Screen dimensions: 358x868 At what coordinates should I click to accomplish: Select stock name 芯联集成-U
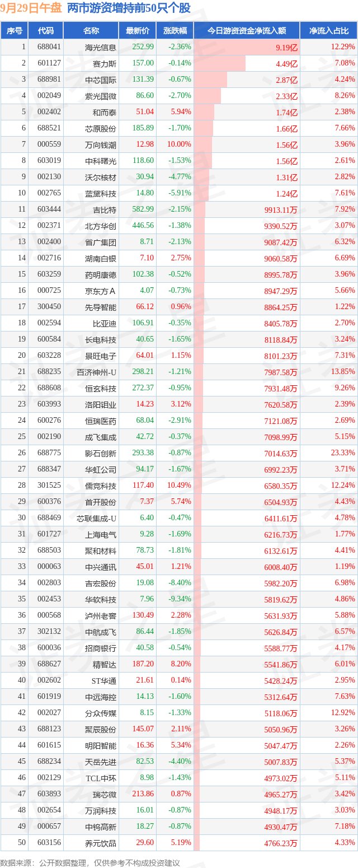tap(97, 518)
